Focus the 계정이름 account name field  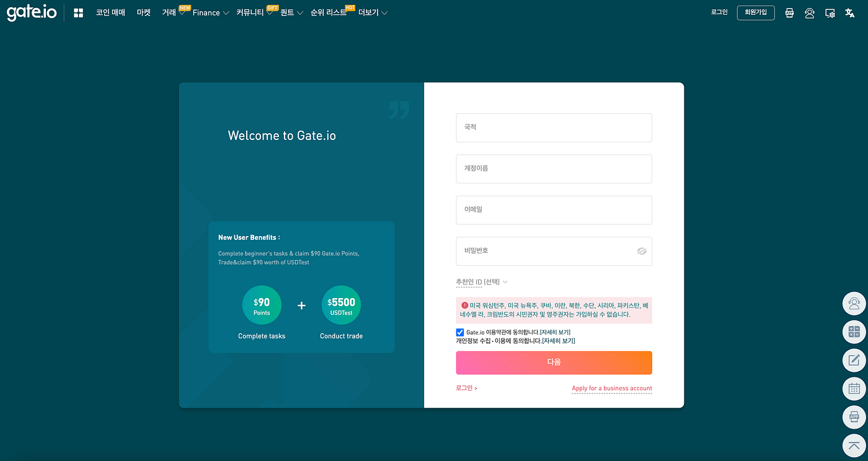[x=554, y=169]
